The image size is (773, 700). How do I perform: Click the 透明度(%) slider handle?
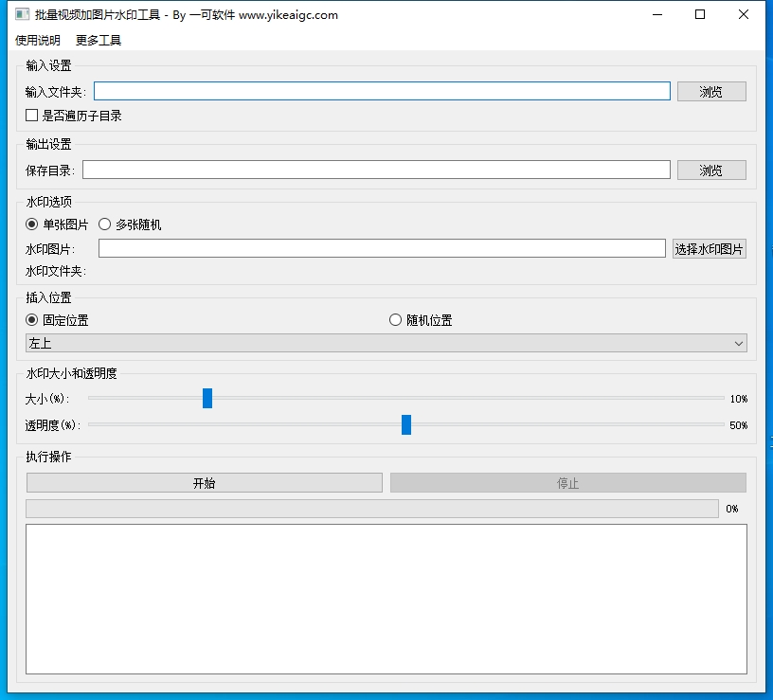click(406, 424)
